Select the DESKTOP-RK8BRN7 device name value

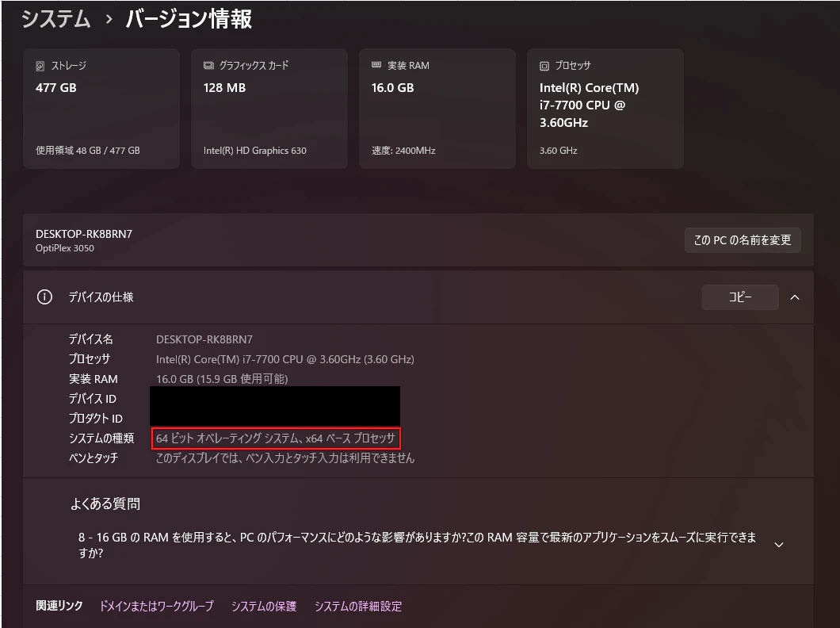[x=204, y=339]
